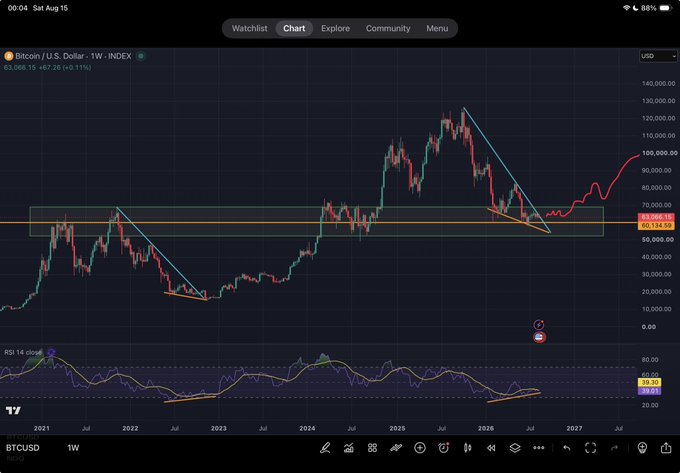Tap the purple 39.01 RSI value label

(649, 391)
